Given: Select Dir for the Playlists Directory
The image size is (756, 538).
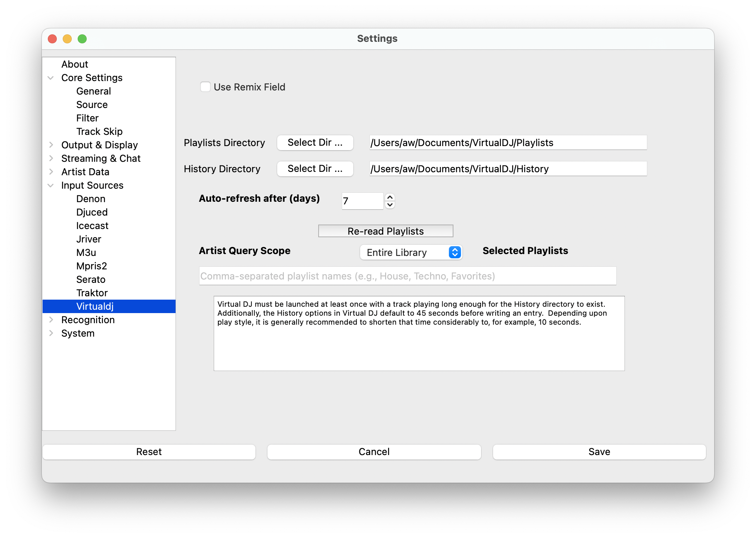Looking at the screenshot, I should point(315,143).
